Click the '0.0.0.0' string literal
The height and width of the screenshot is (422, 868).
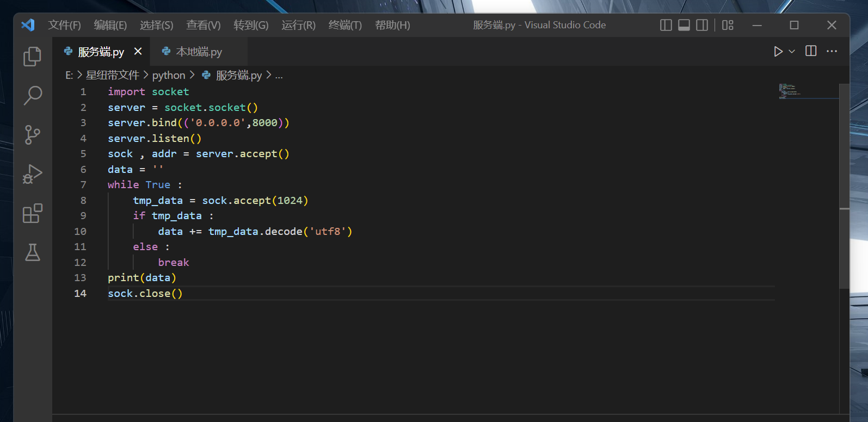[x=218, y=123]
